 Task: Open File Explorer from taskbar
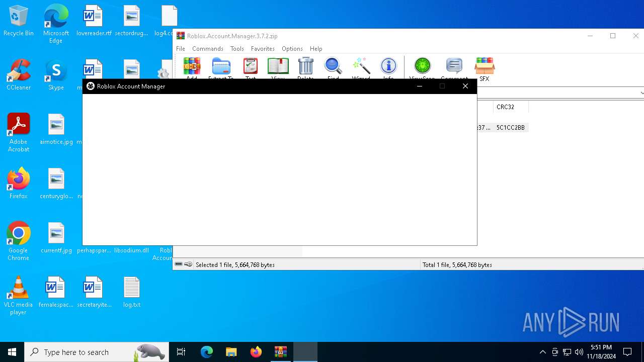click(x=231, y=352)
